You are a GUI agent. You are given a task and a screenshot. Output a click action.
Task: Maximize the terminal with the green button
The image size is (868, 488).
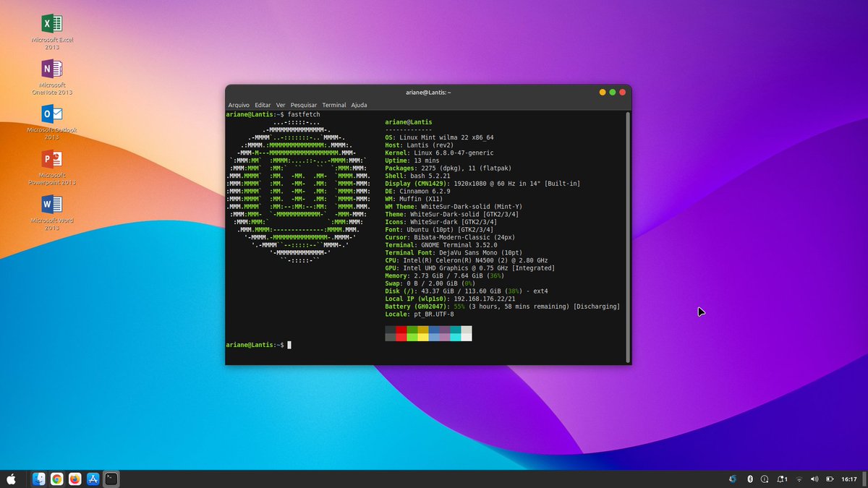pyautogui.click(x=612, y=93)
